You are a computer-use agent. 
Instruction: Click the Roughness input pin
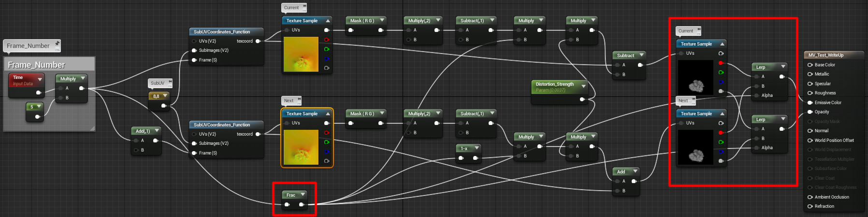pyautogui.click(x=810, y=93)
